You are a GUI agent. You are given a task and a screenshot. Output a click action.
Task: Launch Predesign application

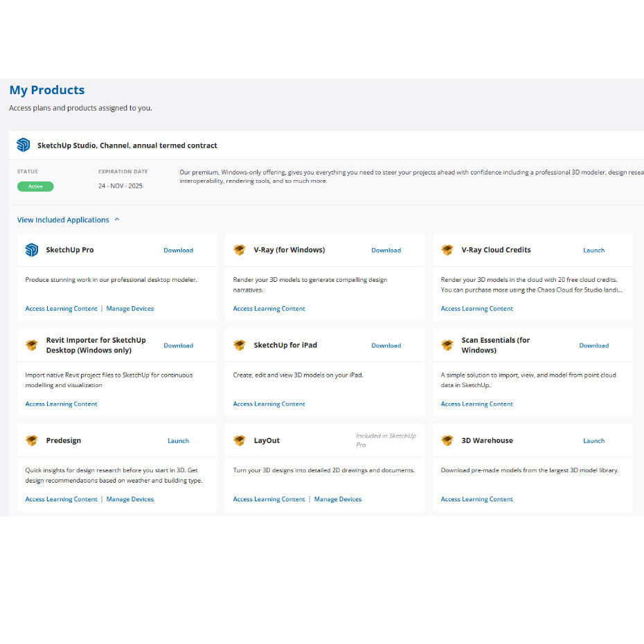pos(178,440)
